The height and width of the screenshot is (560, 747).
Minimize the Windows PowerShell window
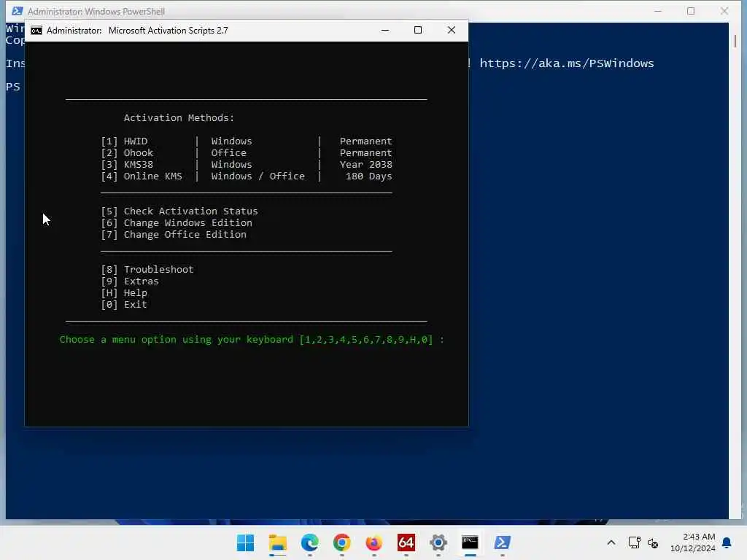tap(658, 11)
